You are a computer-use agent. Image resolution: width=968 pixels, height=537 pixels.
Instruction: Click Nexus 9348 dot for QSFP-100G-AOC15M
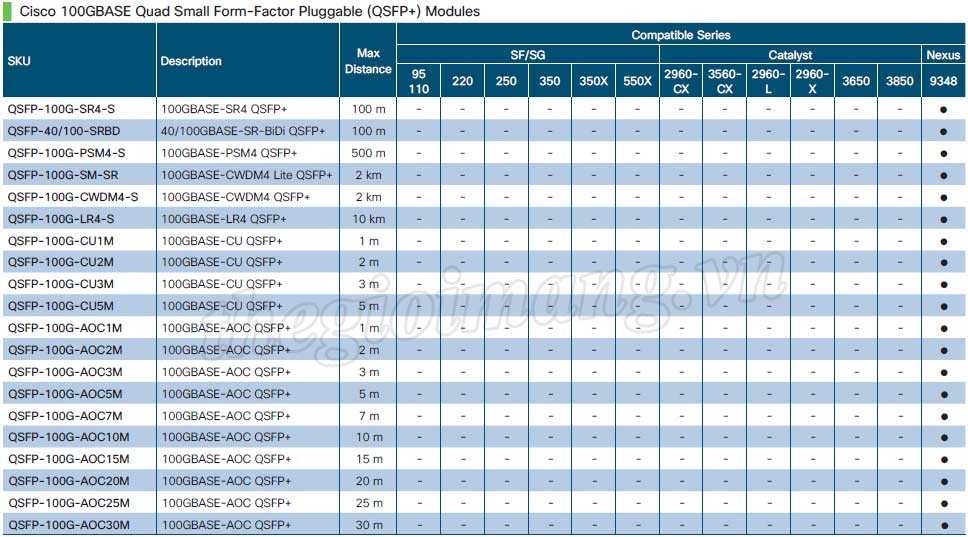tap(944, 460)
